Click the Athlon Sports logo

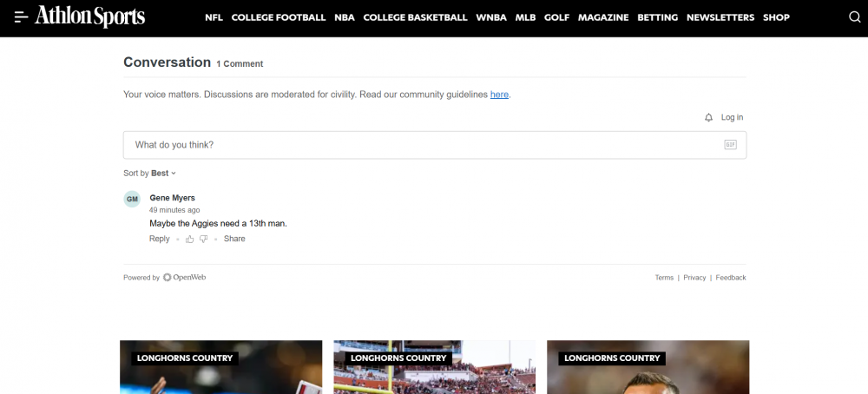click(90, 16)
